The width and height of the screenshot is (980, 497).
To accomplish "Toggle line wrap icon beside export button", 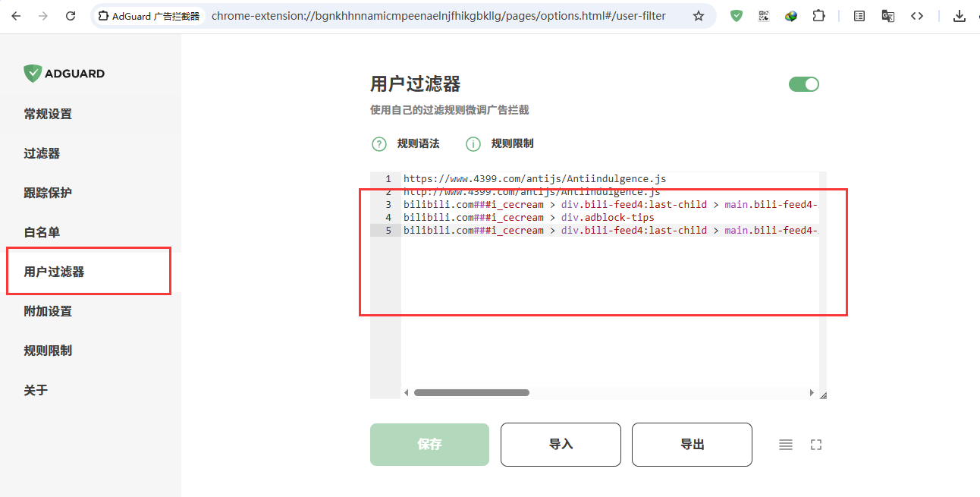I will coord(786,445).
